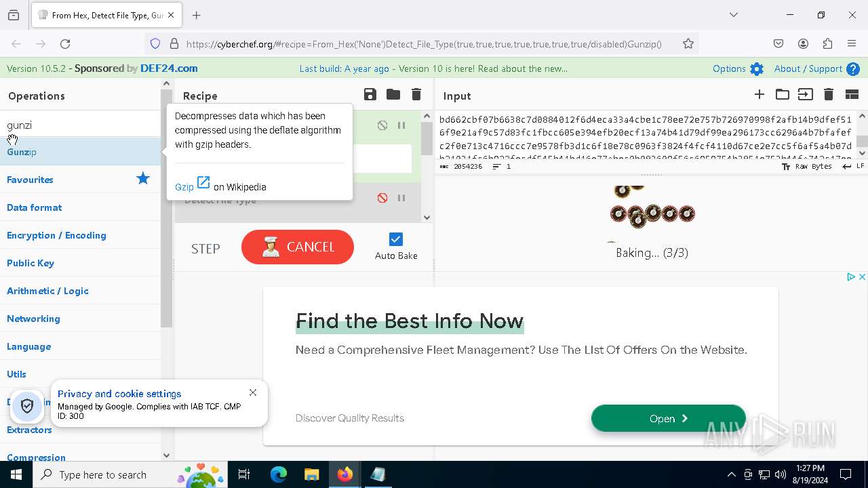Image resolution: width=868 pixels, height=488 pixels.
Task: Bookmark this page star icon
Action: tap(688, 44)
